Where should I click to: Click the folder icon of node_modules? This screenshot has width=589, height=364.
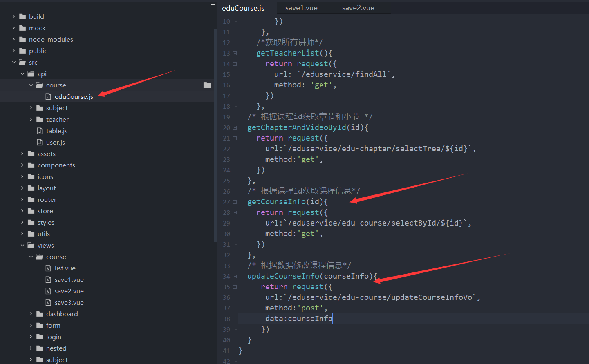coord(22,40)
